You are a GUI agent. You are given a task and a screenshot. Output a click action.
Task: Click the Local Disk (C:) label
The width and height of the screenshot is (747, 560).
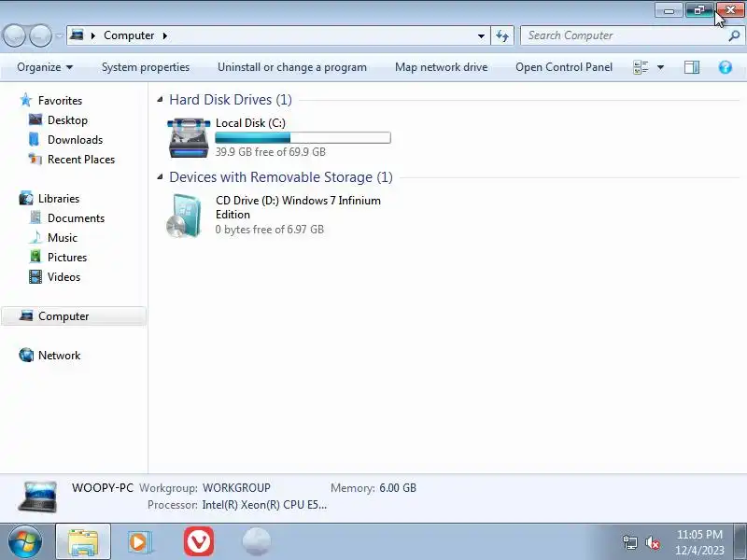tap(250, 123)
